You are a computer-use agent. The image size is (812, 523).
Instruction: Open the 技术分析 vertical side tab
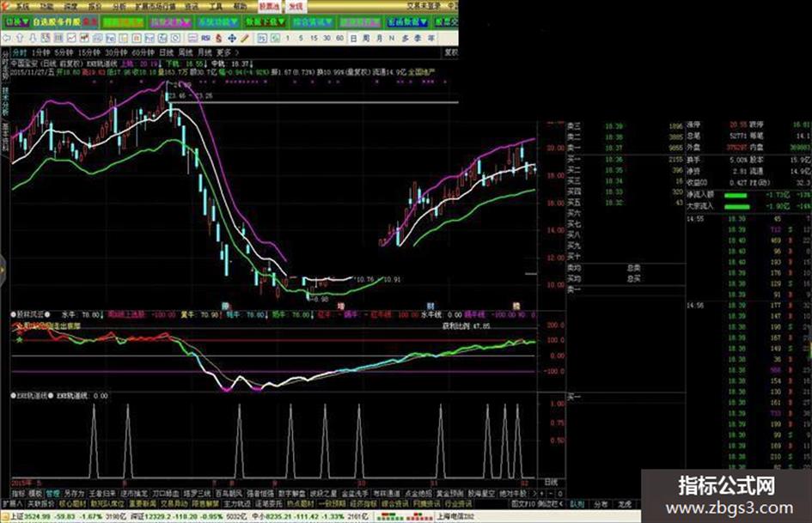pyautogui.click(x=5, y=102)
